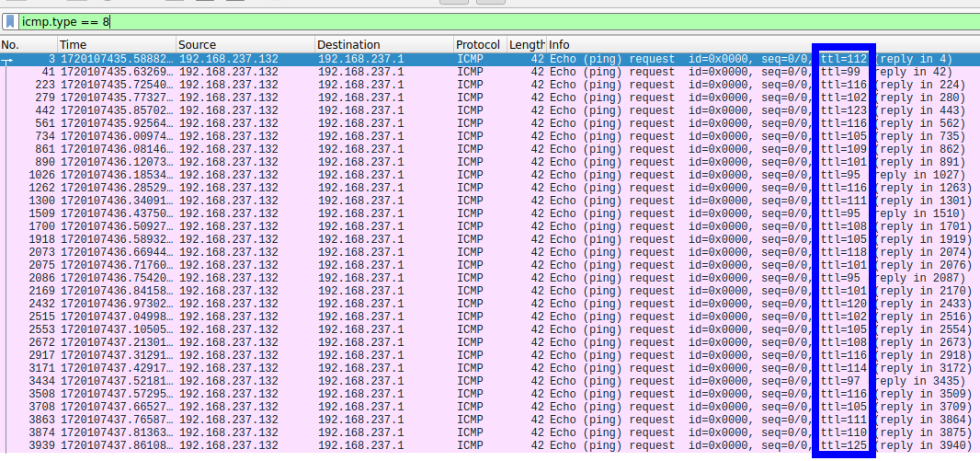The width and height of the screenshot is (980, 461).
Task: Open the display filter bookmark menu
Action: point(10,22)
